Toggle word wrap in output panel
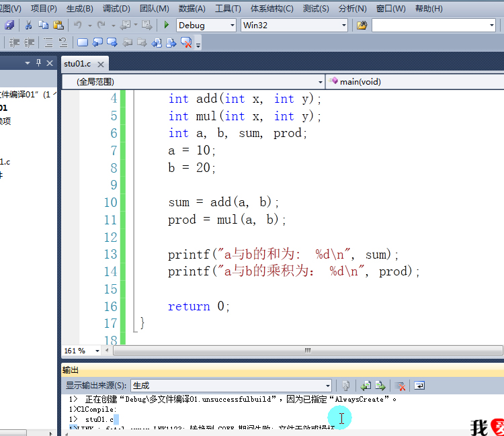The height and width of the screenshot is (436, 504). coord(419,385)
